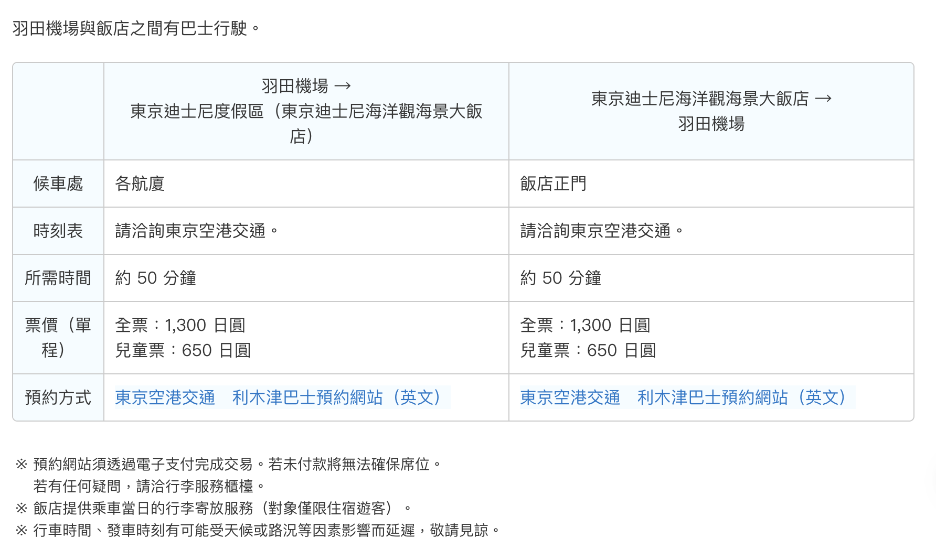Click 全票：1,300 日圓 in the 羽田機場→度假區 column
The height and width of the screenshot is (560, 936).
click(180, 325)
